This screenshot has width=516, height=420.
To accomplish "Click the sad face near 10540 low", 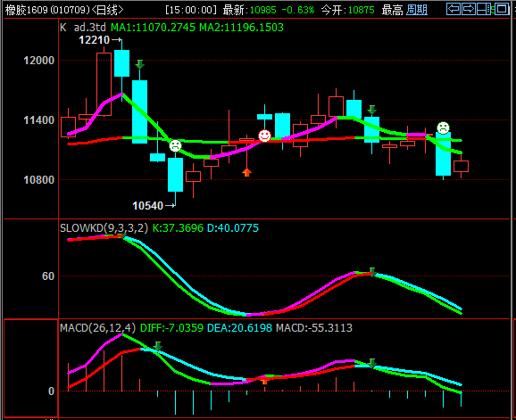I will pos(175,145).
